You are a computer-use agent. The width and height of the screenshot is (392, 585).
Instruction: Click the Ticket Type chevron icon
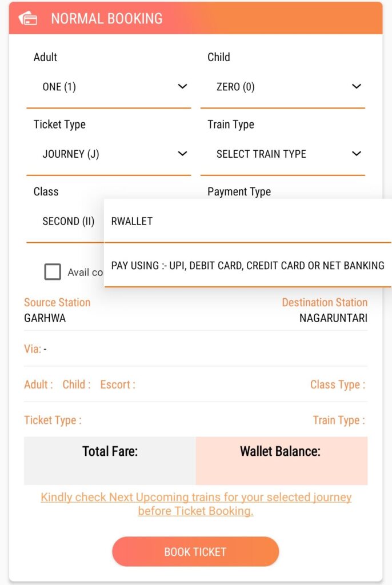pyautogui.click(x=182, y=154)
